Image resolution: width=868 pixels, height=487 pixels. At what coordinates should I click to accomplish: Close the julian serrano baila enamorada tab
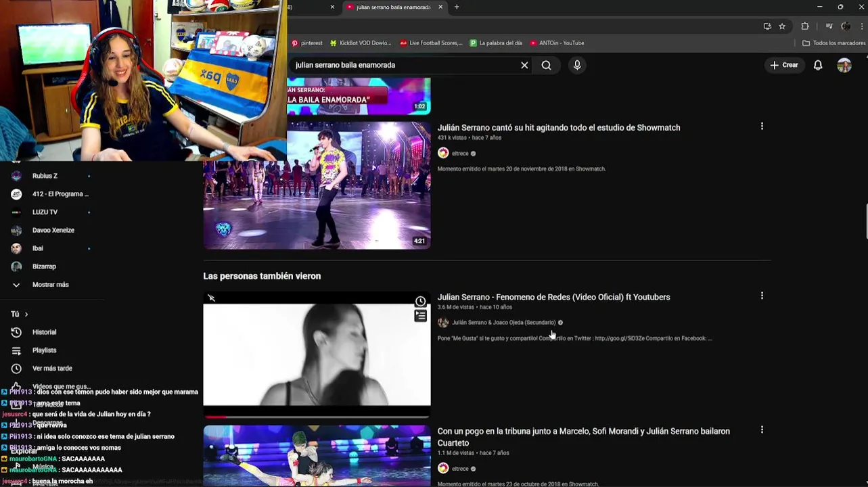coord(440,7)
